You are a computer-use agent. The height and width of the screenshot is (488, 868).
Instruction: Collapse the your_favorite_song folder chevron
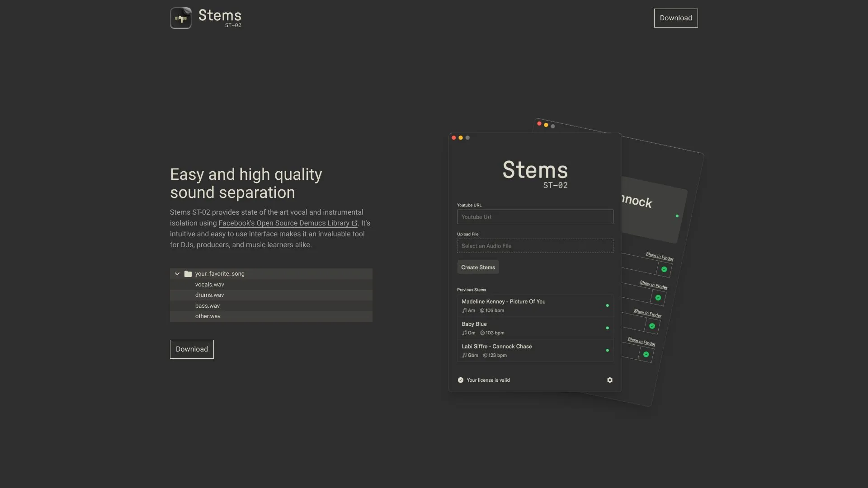pos(177,274)
